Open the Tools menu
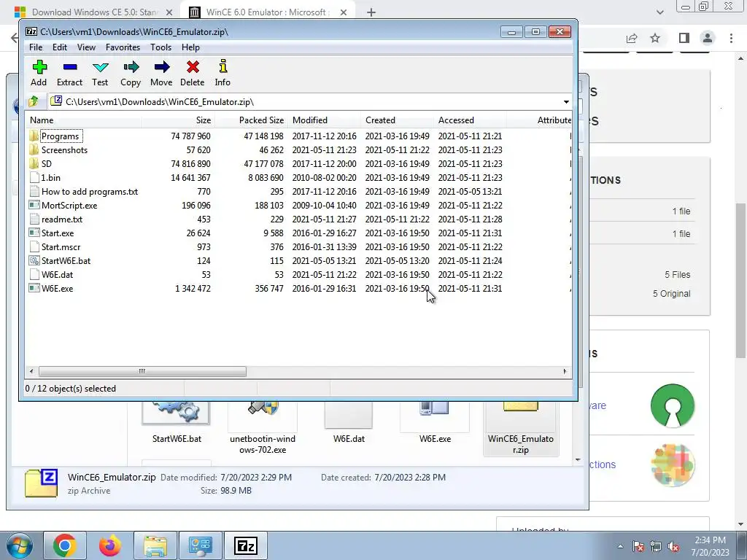Screen dimensions: 747x560 [x=160, y=47]
